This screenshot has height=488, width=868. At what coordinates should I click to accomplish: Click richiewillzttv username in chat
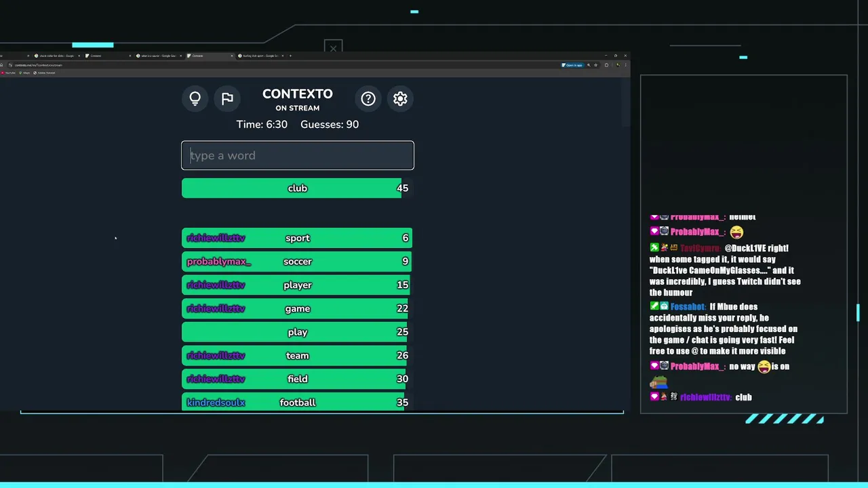point(705,397)
